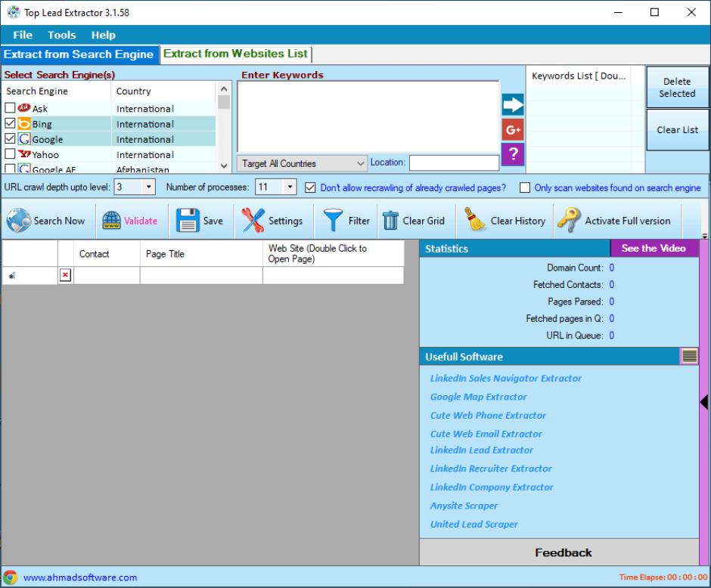This screenshot has height=588, width=711.
Task: Click the list icon beside Usefull Software
Action: (689, 356)
